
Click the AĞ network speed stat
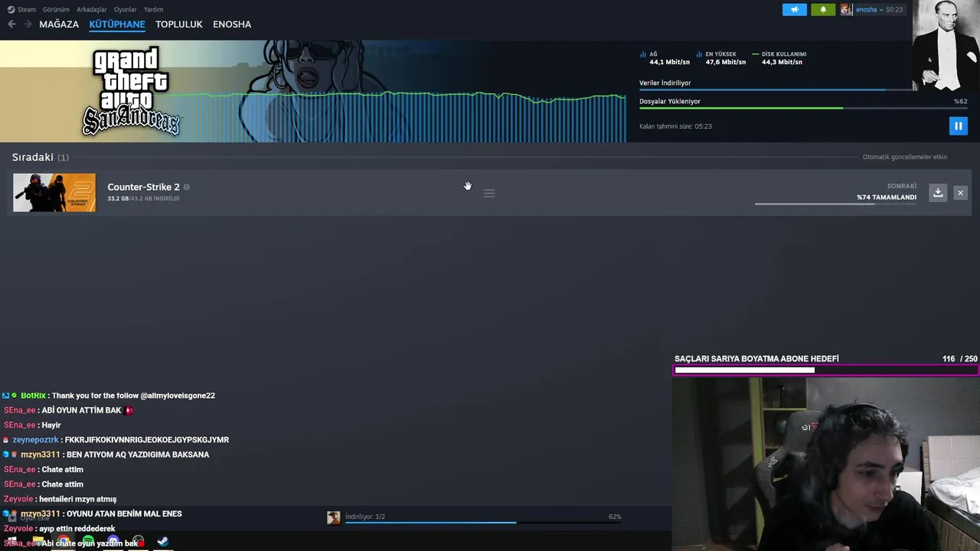[665, 58]
